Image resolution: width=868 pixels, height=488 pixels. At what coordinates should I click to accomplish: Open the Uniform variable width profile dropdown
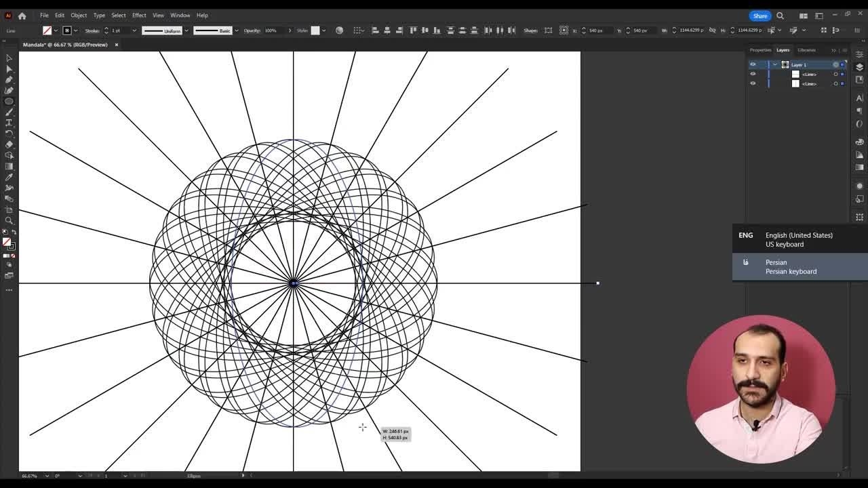click(186, 30)
